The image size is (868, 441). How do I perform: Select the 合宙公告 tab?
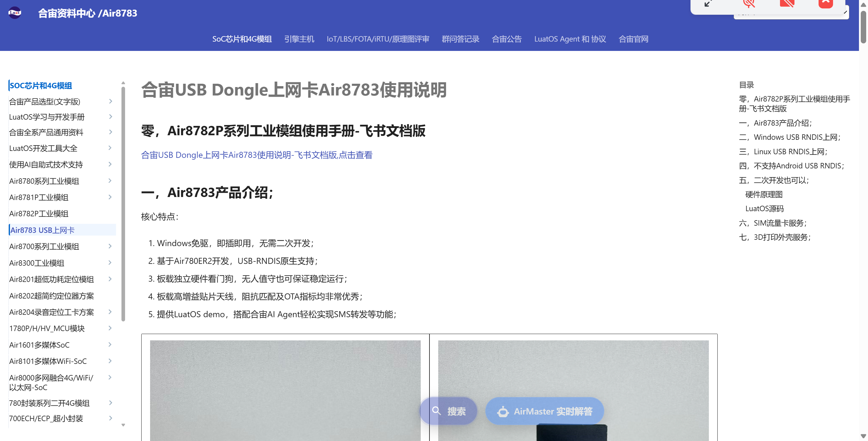507,39
